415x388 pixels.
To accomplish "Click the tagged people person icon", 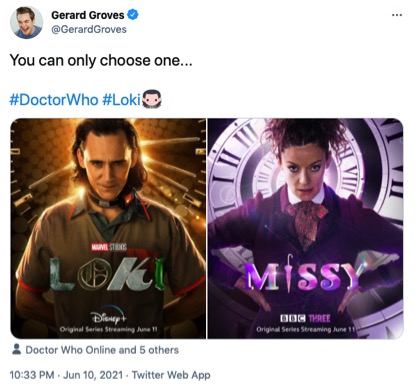I will [x=16, y=349].
